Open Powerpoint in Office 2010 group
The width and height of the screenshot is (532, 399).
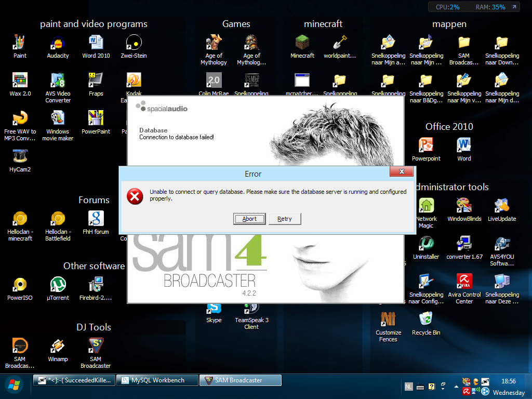point(426,149)
